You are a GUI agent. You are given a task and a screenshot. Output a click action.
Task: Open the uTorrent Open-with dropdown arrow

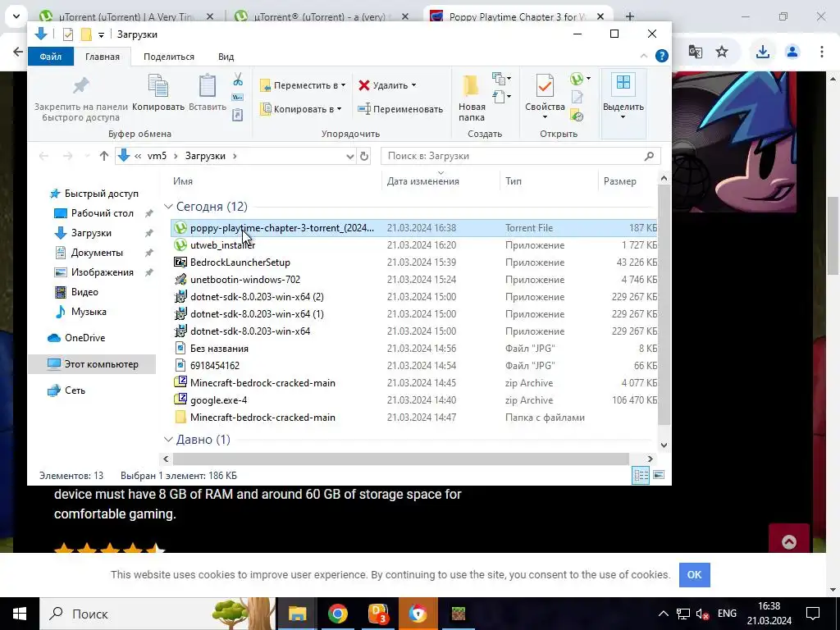click(x=588, y=80)
